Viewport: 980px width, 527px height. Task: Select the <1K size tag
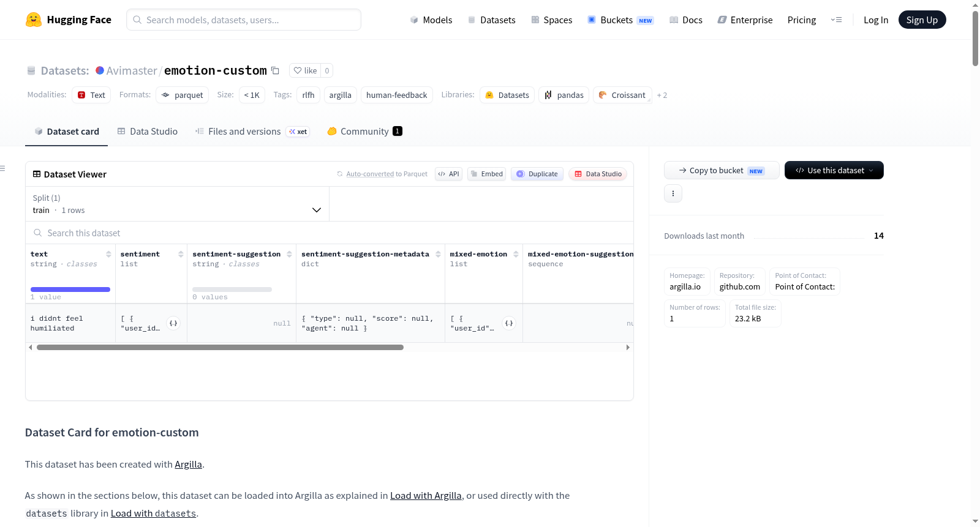coord(252,95)
